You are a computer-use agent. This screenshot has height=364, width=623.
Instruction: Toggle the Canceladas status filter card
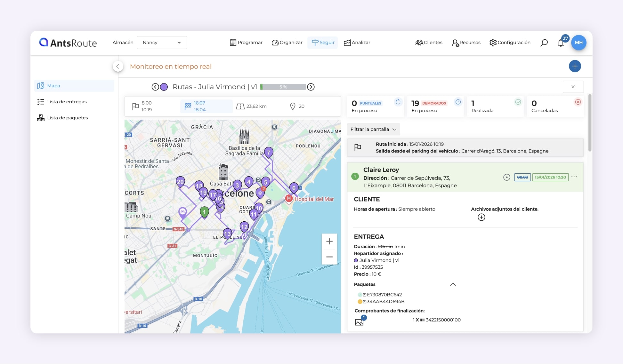tap(555, 107)
